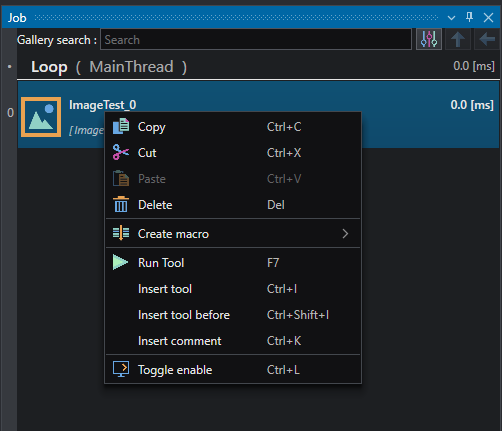Viewport: 502px width, 431px height.
Task: Collapse the Loop MainThread section dot
Action: 10,67
